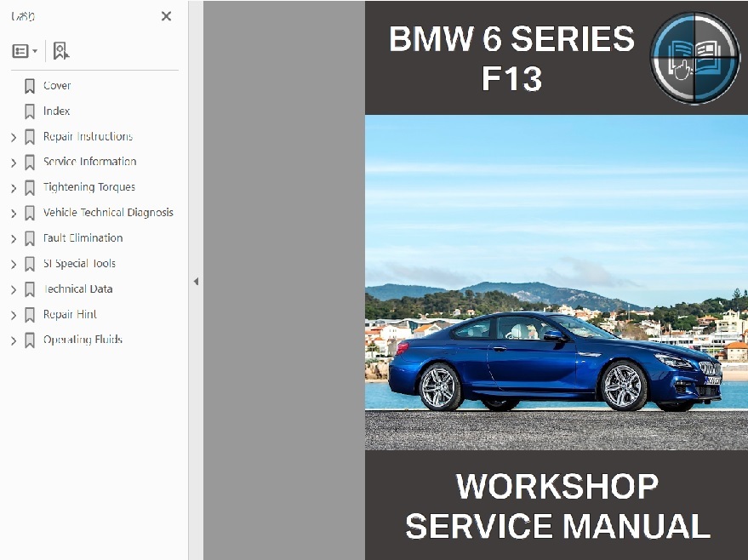Image resolution: width=748 pixels, height=560 pixels.
Task: Click the bookmark icon beside Operating Fluids
Action: (x=30, y=340)
